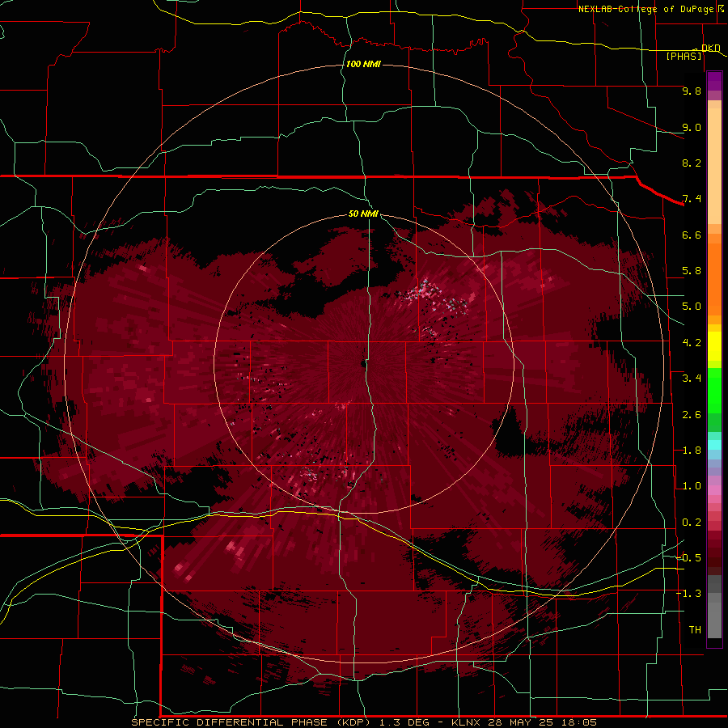728x728 pixels.
Task: Click the 5.8 legend value
Action: point(692,271)
